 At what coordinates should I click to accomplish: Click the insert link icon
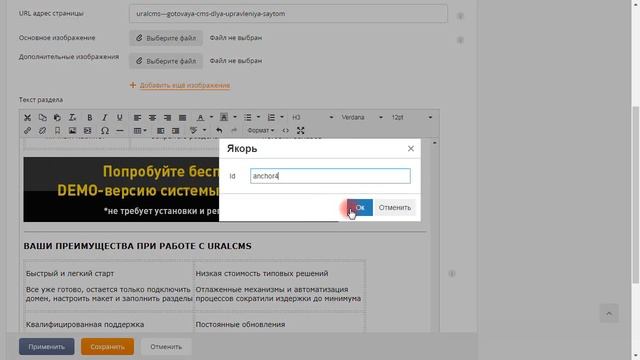click(x=27, y=131)
